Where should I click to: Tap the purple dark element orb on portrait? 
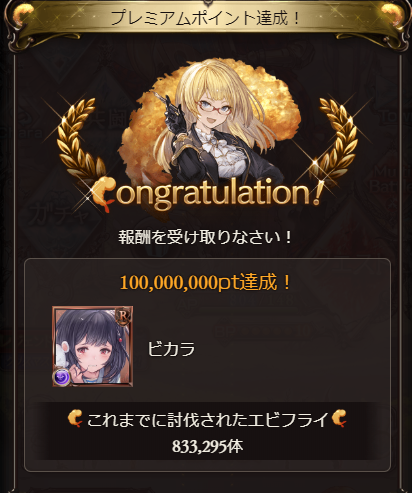61,377
